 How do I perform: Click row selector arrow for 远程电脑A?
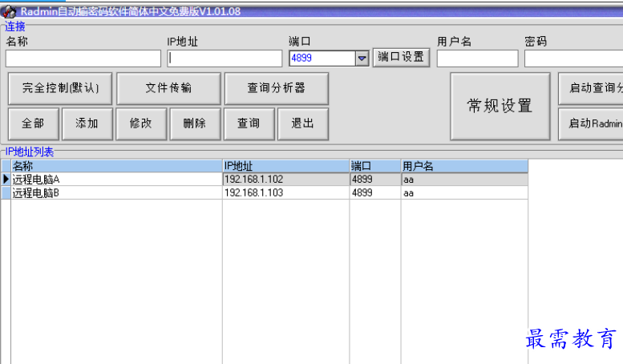[x=6, y=180]
